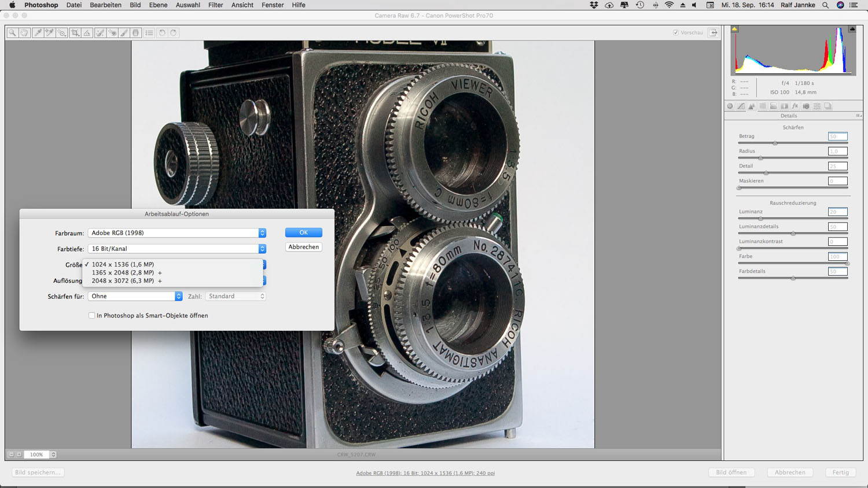This screenshot has width=868, height=488.
Task: Click the 'Bild öffnen' button
Action: [x=731, y=472]
